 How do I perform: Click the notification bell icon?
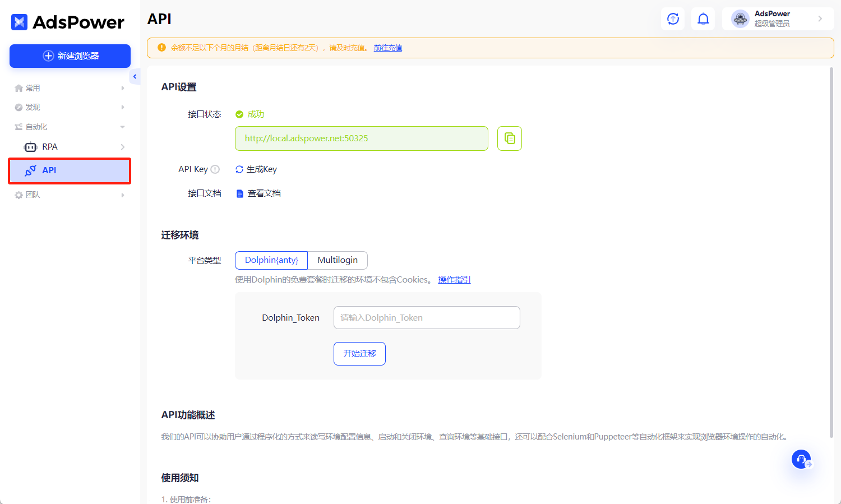703,19
